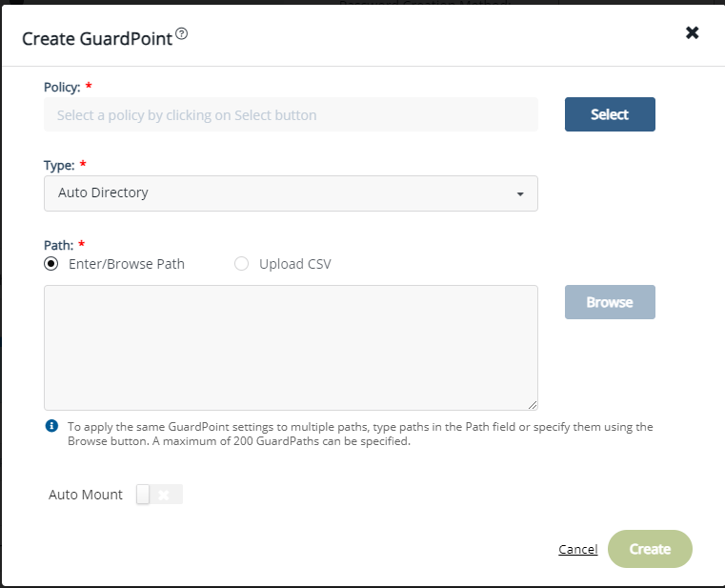Screen dimensions: 725x588
Task: Click the blue info icon near path hint
Action: [51, 426]
